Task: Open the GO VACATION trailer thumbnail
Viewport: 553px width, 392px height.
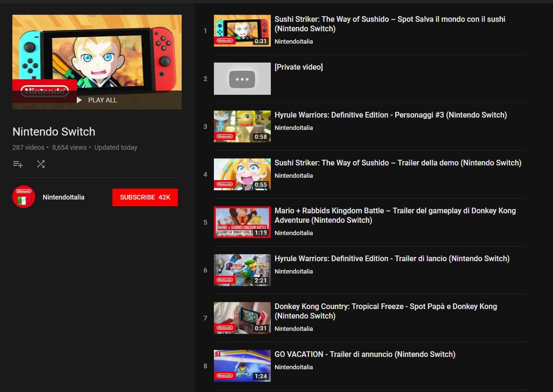Action: coord(242,366)
